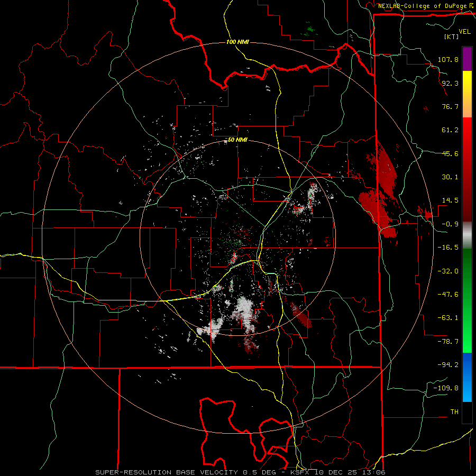The width and height of the screenshot is (476, 476).
Task: Click the 45.6 scale value
Action: click(x=450, y=153)
